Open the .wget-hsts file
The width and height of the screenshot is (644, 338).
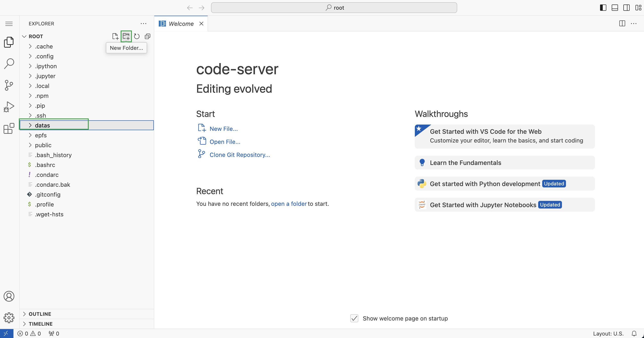87,214
